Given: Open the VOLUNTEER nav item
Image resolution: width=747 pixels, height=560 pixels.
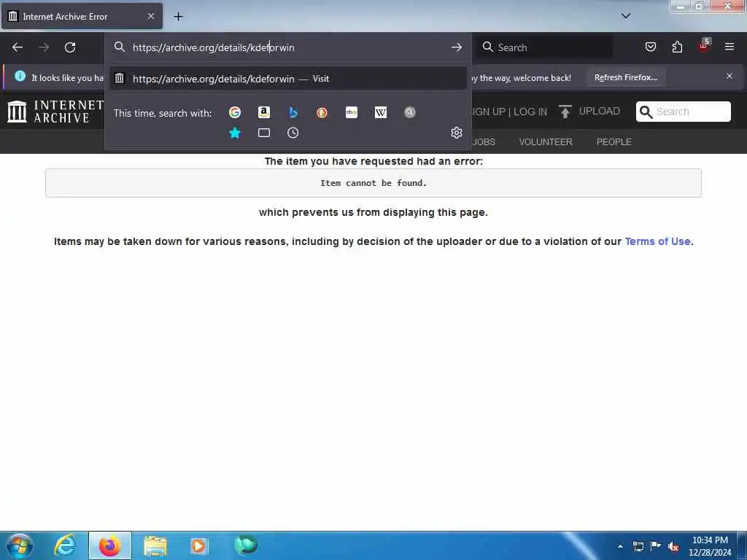Looking at the screenshot, I should 546,142.
